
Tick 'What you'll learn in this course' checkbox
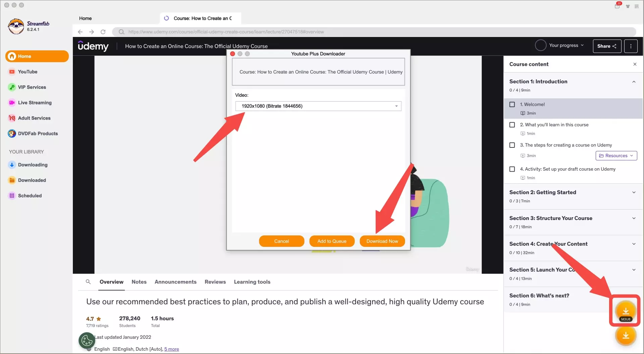[512, 125]
